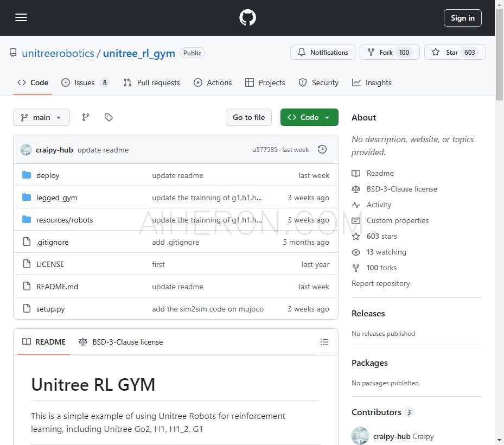The width and height of the screenshot is (504, 445).
Task: Open the latest 'update readme' commit message
Action: click(x=103, y=150)
